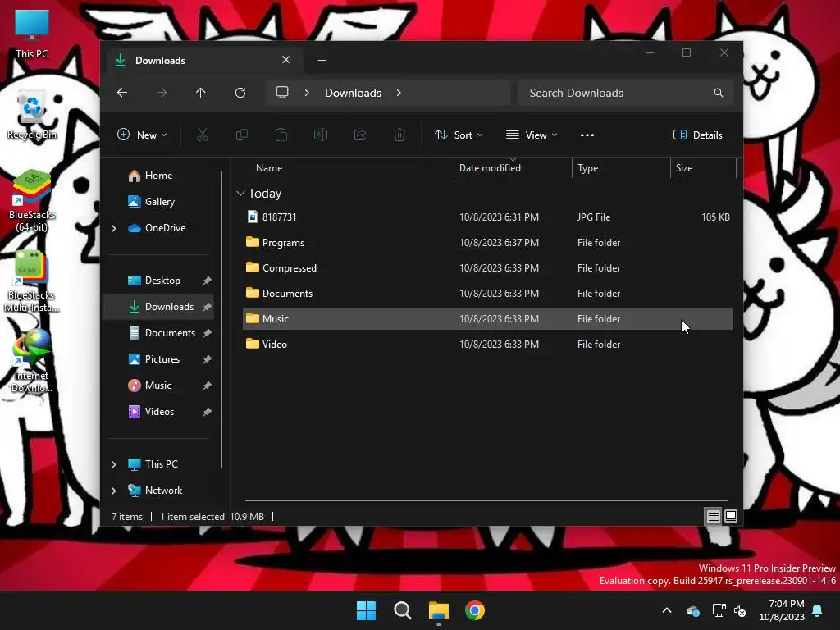Image resolution: width=840 pixels, height=630 pixels.
Task: Open Desktop in the navigation pane
Action: (x=162, y=281)
